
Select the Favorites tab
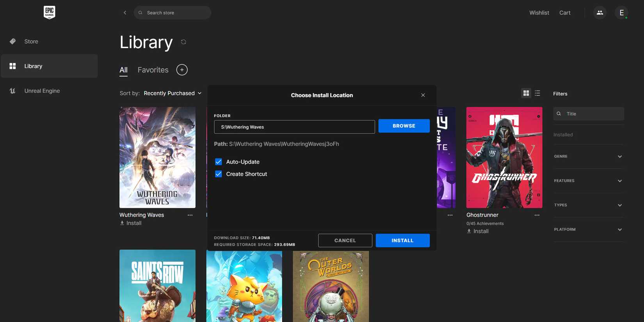153,70
